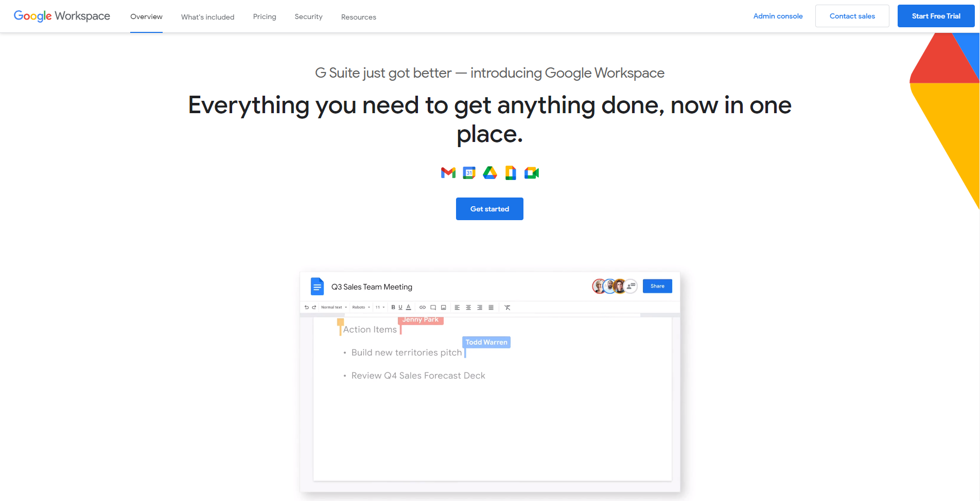Click the Q3 Sales Team Meeting title
The width and height of the screenshot is (980, 501).
pos(372,287)
